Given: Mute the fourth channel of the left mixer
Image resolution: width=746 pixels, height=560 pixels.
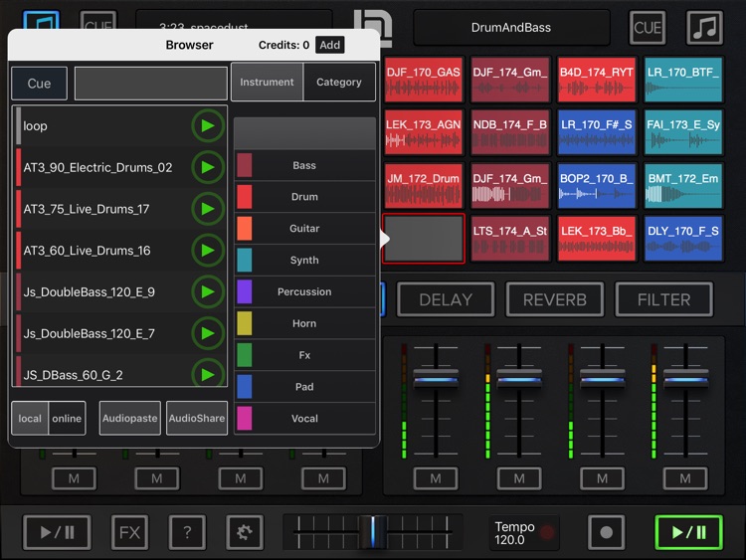Looking at the screenshot, I should (323, 478).
